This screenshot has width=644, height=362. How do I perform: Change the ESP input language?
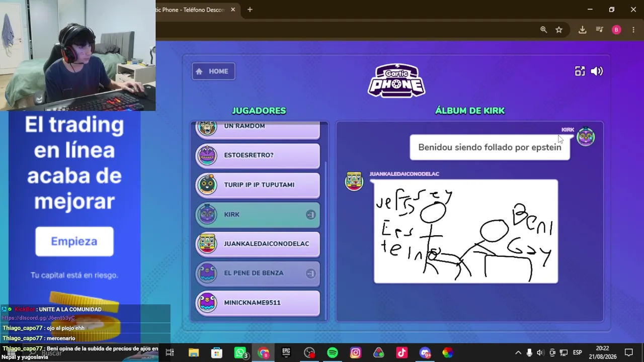point(578,353)
